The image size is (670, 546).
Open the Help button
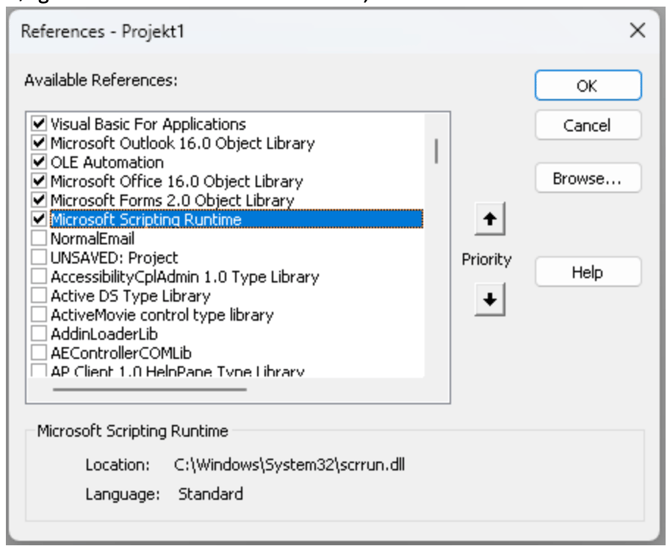pyautogui.click(x=586, y=271)
